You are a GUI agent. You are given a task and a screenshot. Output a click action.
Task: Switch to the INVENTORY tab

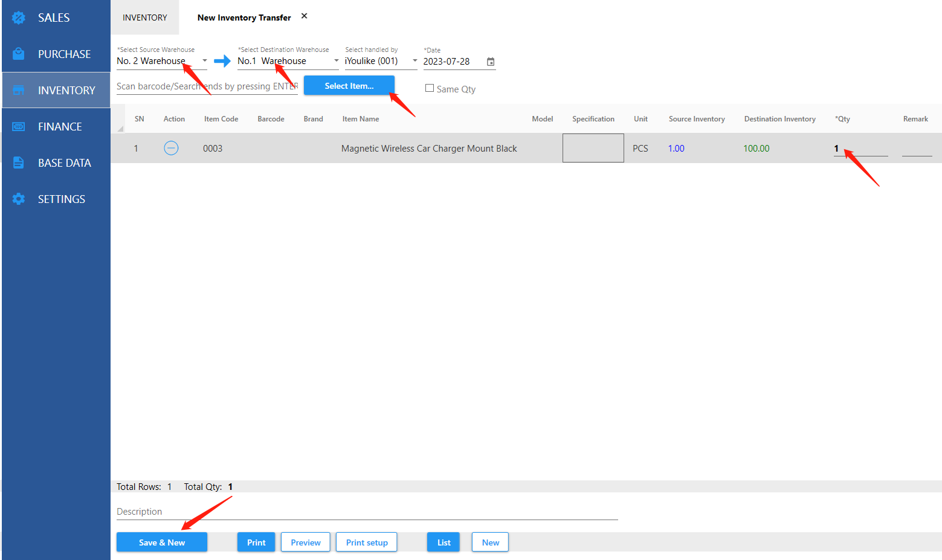145,18
